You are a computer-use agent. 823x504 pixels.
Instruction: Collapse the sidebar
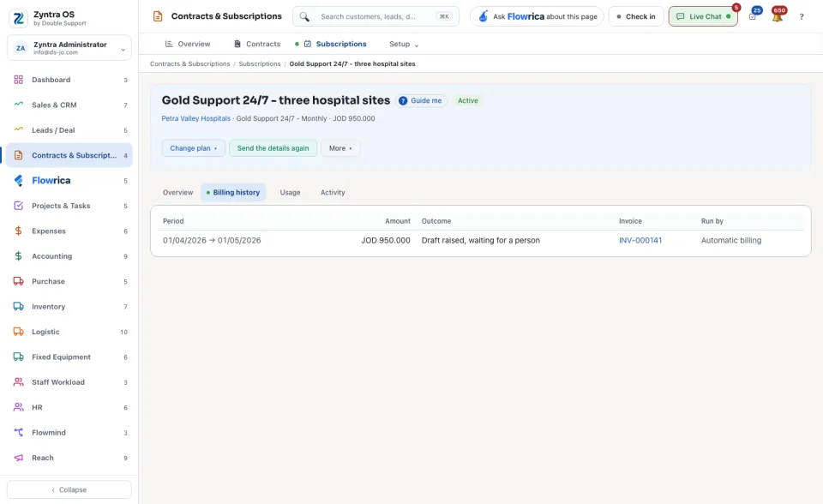click(x=69, y=489)
